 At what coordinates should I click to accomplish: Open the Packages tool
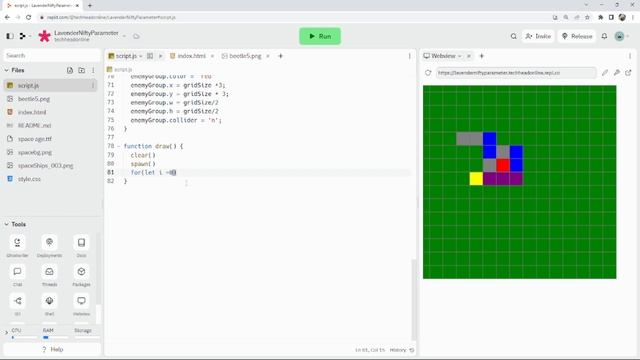pos(81,276)
